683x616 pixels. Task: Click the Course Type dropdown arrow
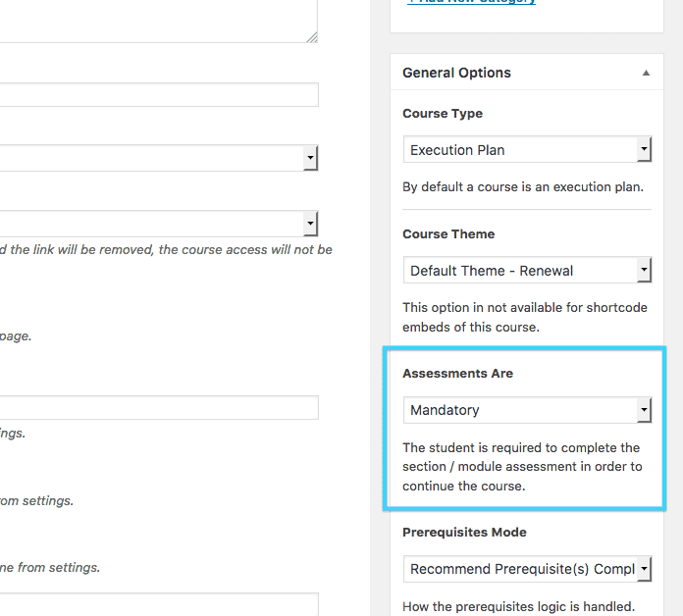644,149
